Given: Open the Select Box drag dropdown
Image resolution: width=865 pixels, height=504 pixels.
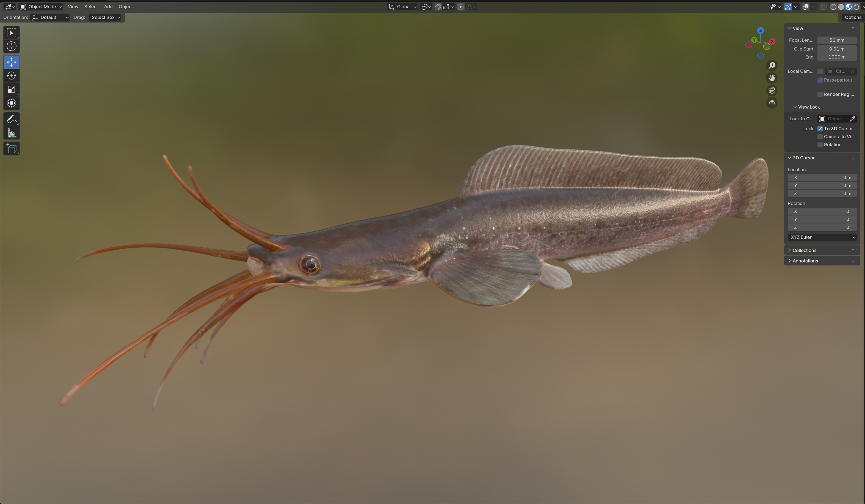Looking at the screenshot, I should 105,17.
